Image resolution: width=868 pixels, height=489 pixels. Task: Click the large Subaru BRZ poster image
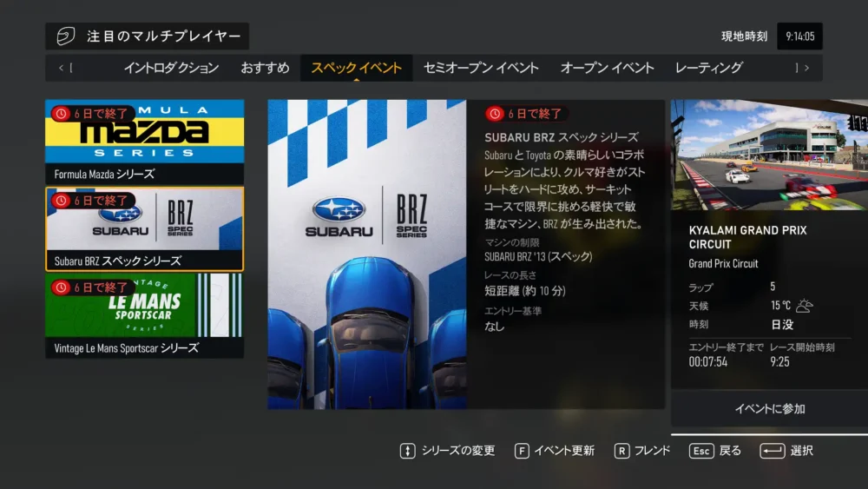click(367, 254)
